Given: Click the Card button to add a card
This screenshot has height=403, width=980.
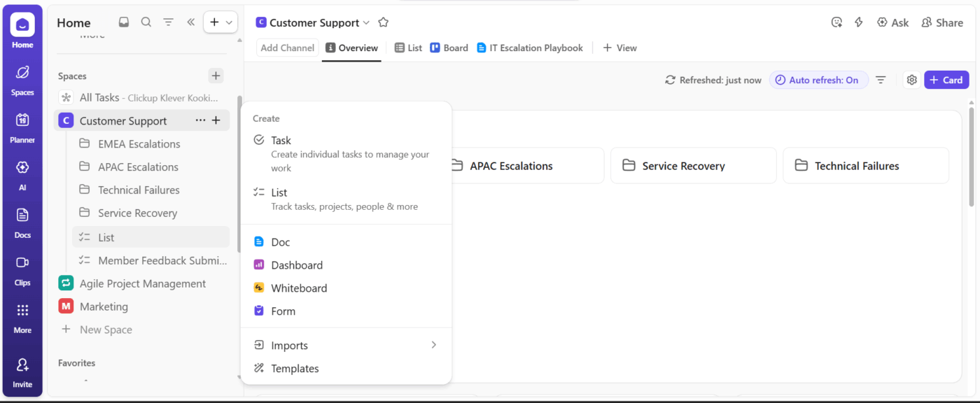Looking at the screenshot, I should coord(946,79).
